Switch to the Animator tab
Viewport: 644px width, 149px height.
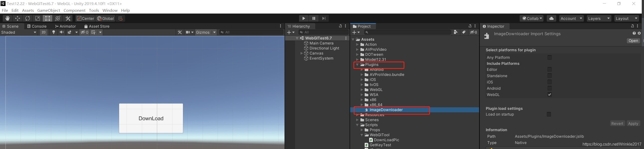tap(65, 26)
